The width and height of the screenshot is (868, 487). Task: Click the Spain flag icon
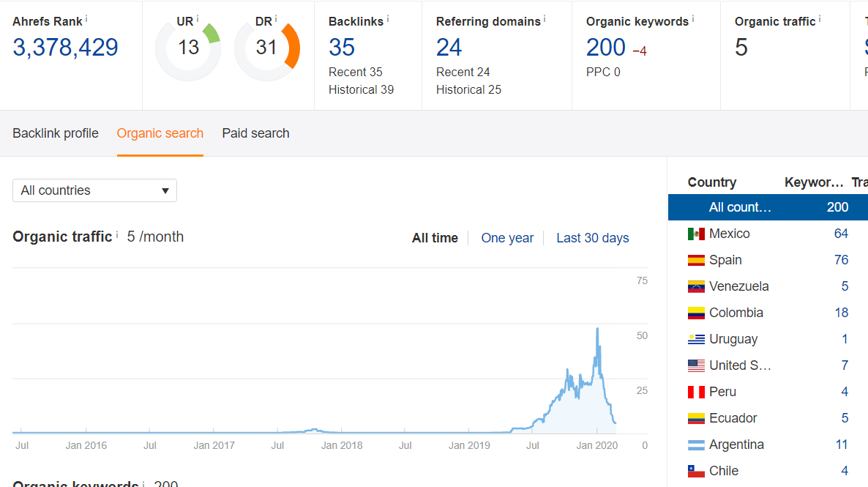(696, 261)
